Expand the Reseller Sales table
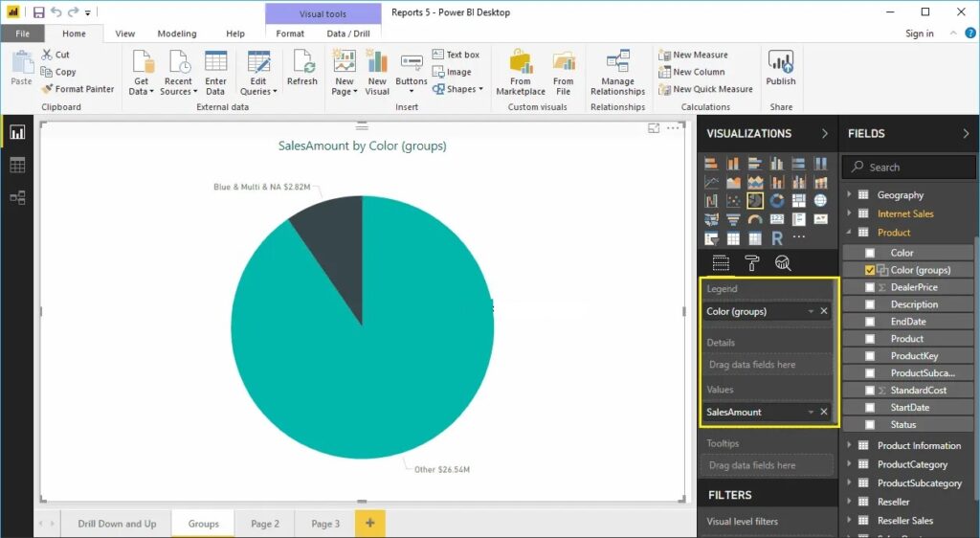Viewport: 980px width, 538px height. [849, 521]
